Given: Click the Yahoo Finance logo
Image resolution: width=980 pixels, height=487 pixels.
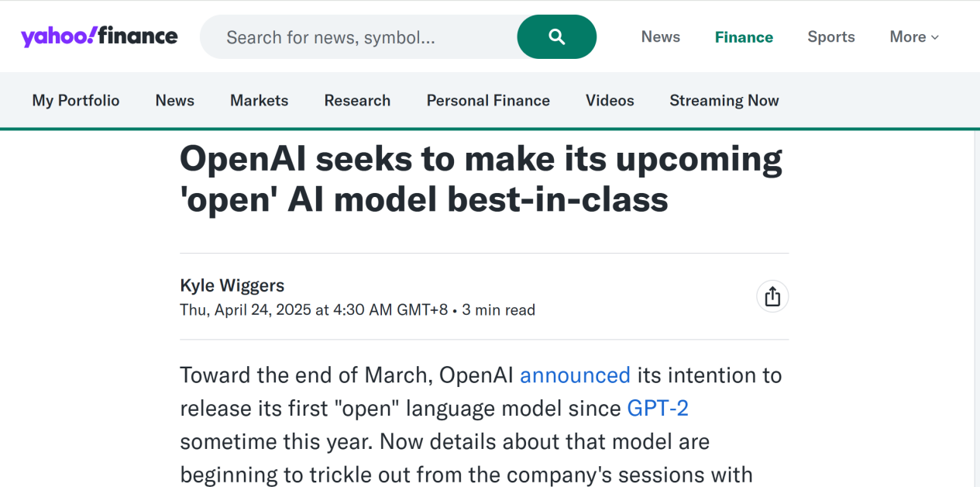Looking at the screenshot, I should tap(99, 36).
